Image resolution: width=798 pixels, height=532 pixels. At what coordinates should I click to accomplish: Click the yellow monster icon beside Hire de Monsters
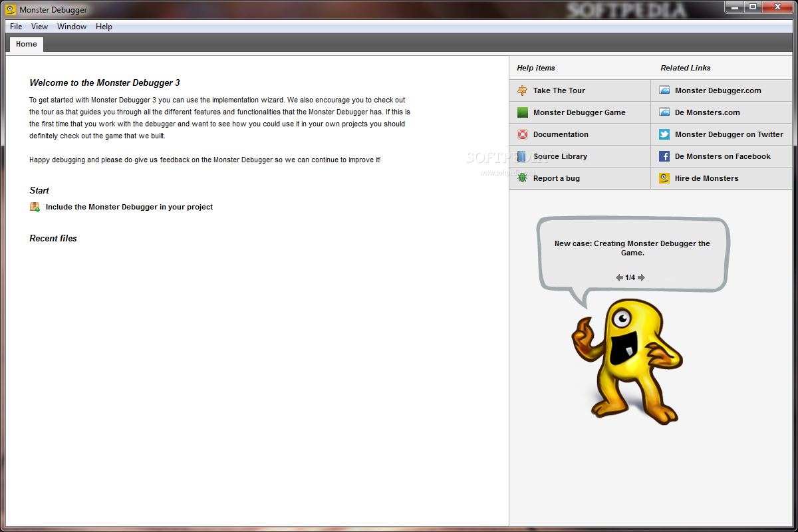pos(664,178)
